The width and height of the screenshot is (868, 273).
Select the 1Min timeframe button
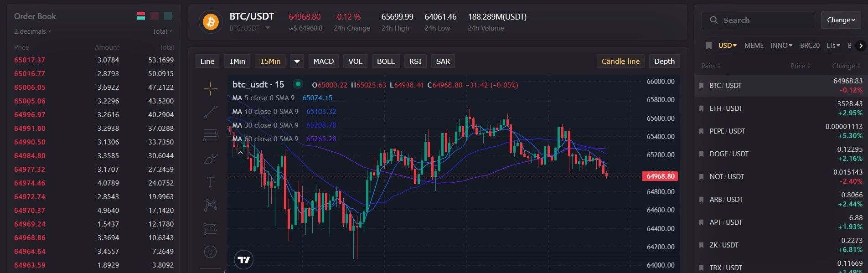(x=237, y=62)
